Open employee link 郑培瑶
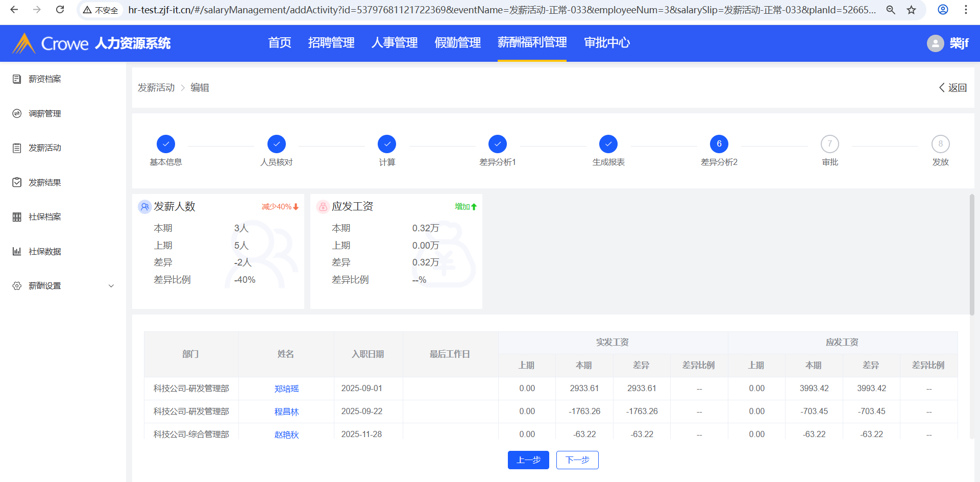 click(286, 389)
